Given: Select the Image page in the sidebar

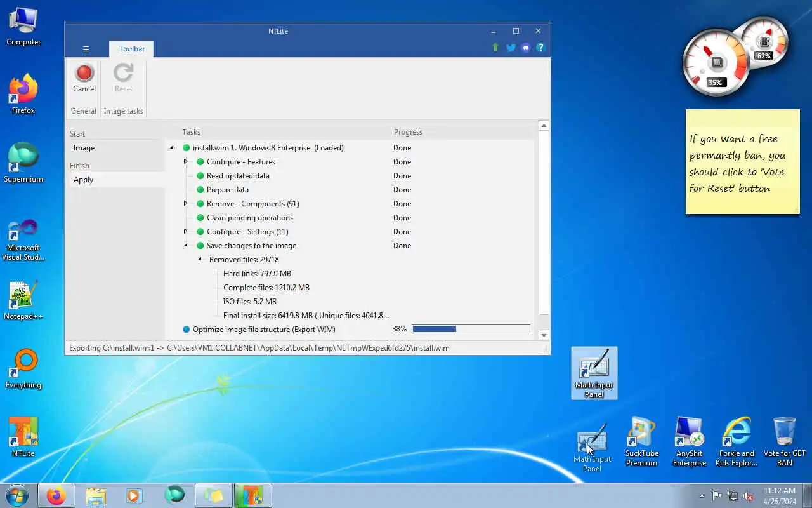Looking at the screenshot, I should tap(116, 148).
